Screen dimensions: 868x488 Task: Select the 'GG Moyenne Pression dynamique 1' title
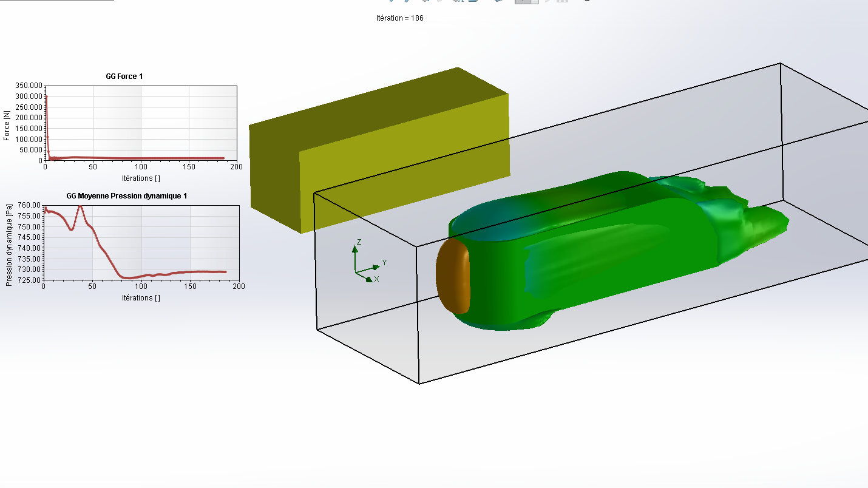point(127,196)
